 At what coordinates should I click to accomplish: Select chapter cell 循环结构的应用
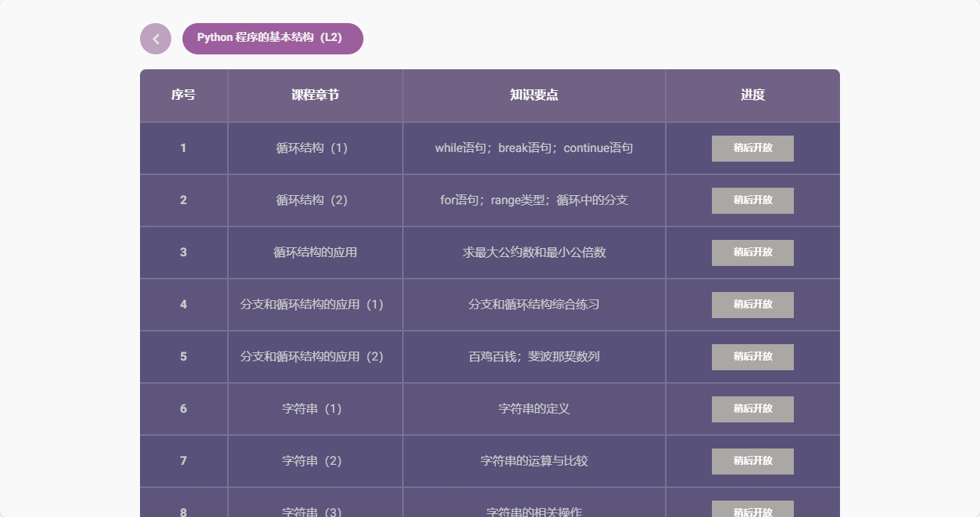(315, 253)
